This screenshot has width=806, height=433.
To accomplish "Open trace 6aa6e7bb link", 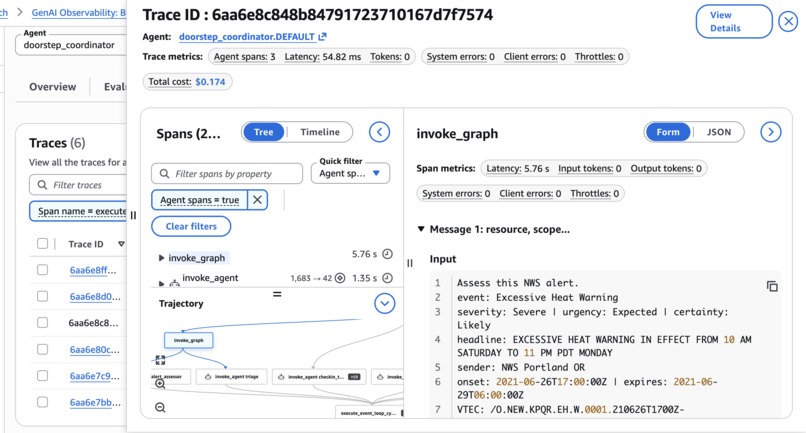I will 95,402.
